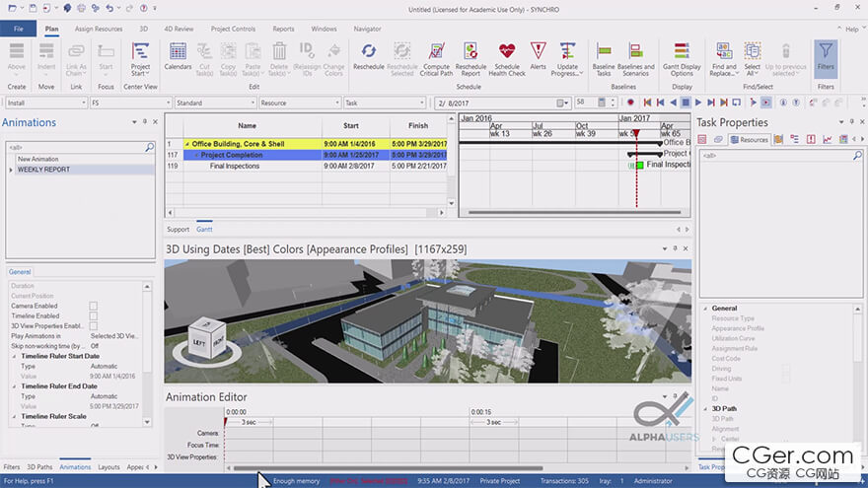
Task: Open Find and Replace tool
Action: [x=724, y=59]
